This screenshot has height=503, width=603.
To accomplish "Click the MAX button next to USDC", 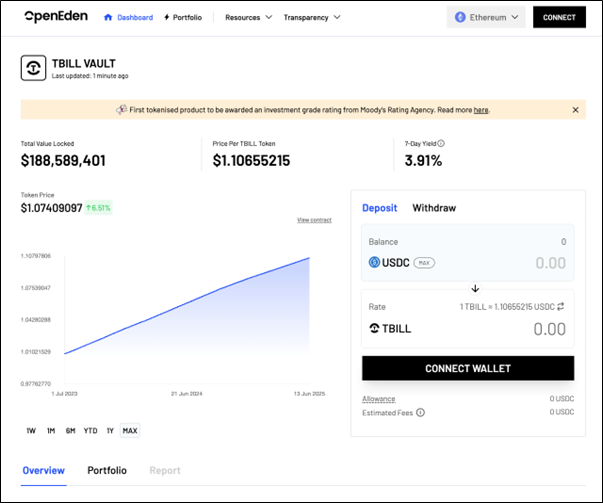I will (424, 263).
